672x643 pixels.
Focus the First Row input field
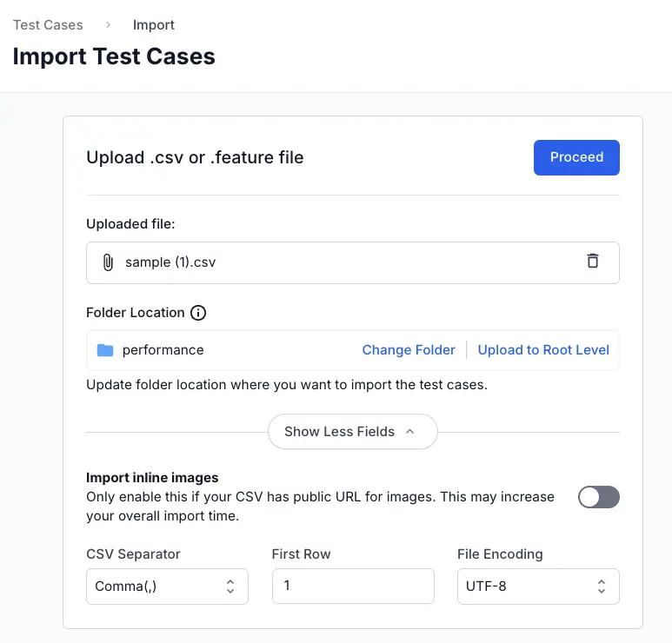(x=353, y=587)
